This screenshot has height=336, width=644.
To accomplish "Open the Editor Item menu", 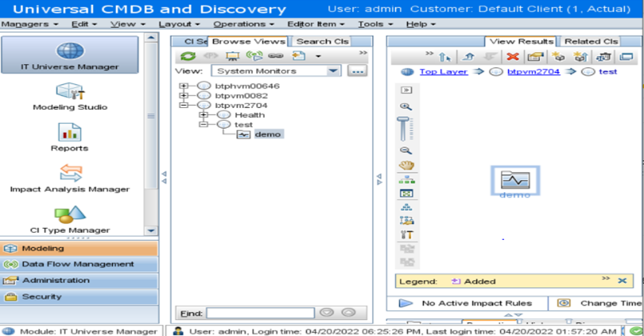I will pos(316,24).
